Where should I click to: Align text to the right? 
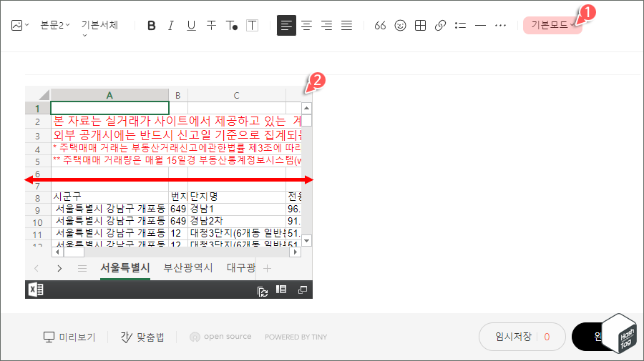click(326, 26)
